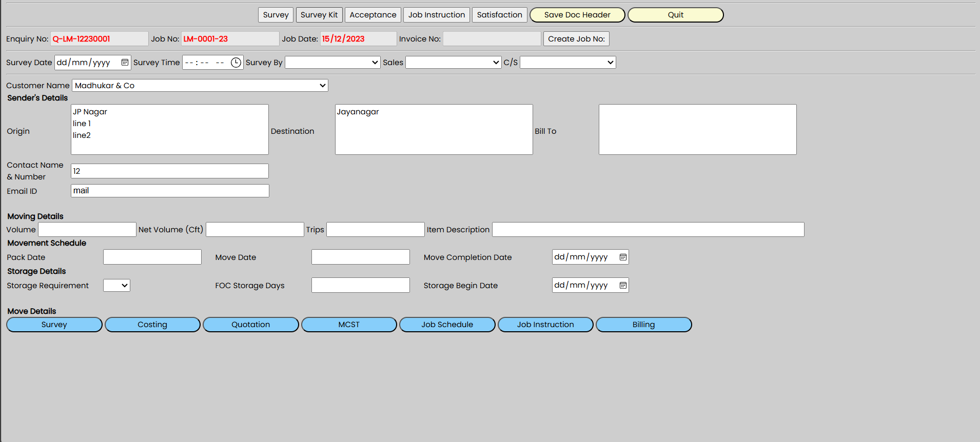Image resolution: width=980 pixels, height=442 pixels.
Task: Open Move Completion Date calendar icon
Action: [623, 257]
